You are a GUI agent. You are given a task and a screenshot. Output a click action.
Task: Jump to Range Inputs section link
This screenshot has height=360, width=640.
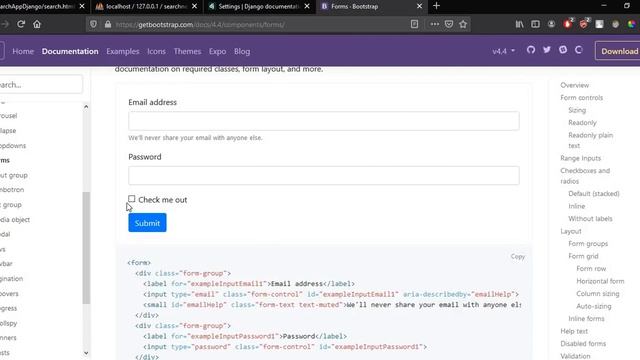(580, 158)
